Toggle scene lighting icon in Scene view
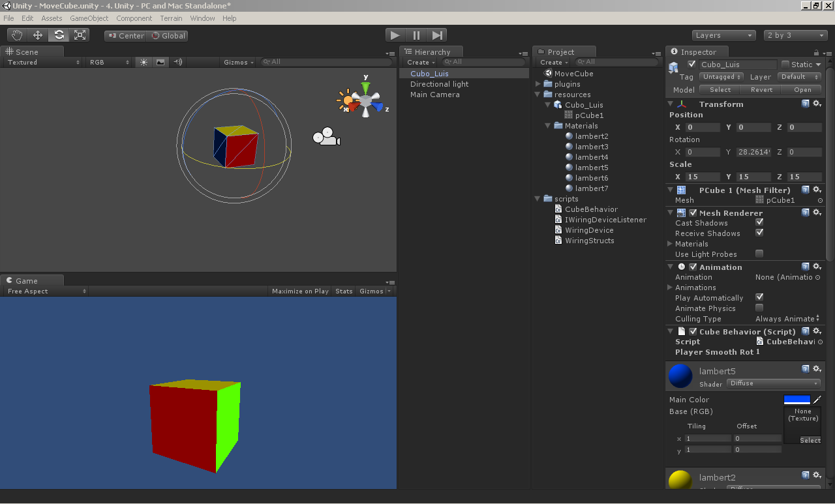This screenshot has width=835, height=504. [144, 62]
